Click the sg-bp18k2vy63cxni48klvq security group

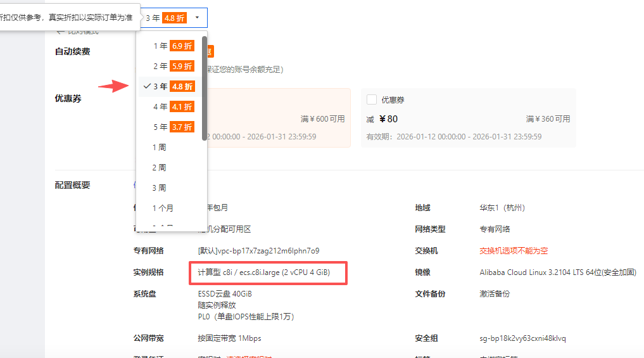coord(522,338)
